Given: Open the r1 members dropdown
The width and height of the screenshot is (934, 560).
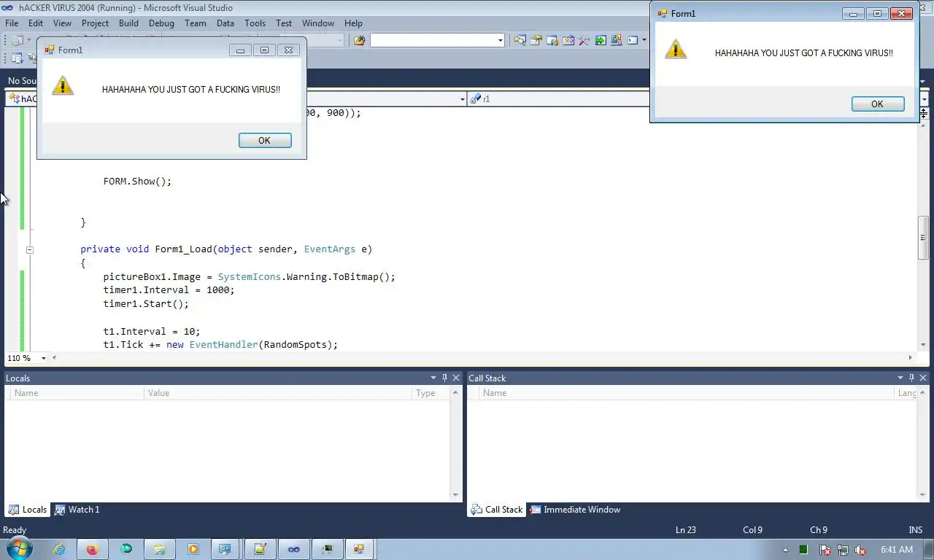Looking at the screenshot, I should click(x=925, y=98).
